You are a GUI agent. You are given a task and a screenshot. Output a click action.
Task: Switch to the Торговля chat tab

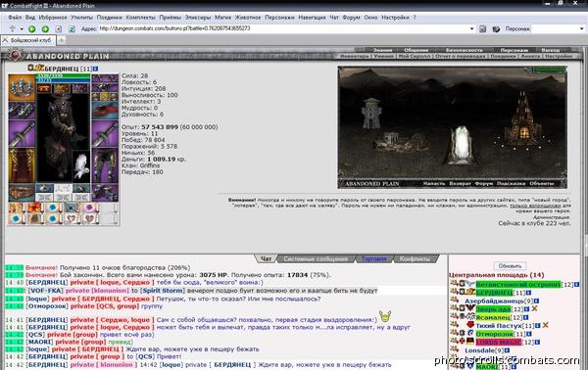pos(373,258)
